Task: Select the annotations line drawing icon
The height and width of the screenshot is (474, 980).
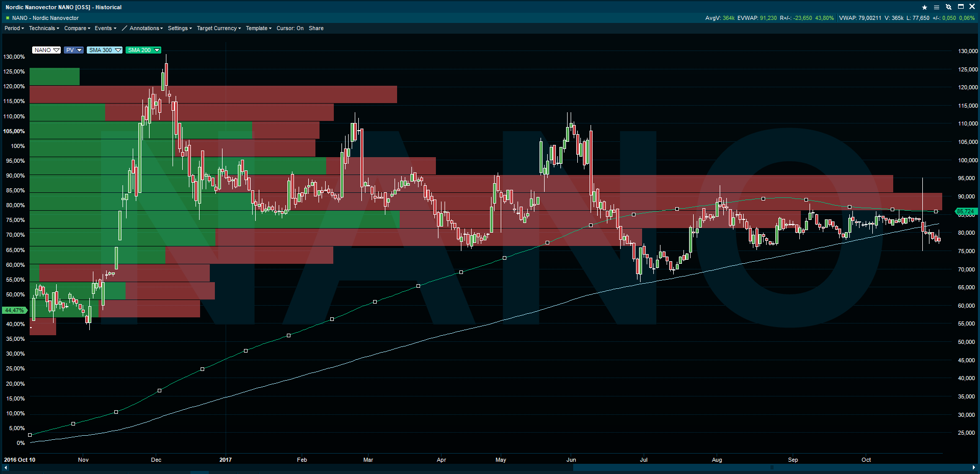Action: coord(125,29)
